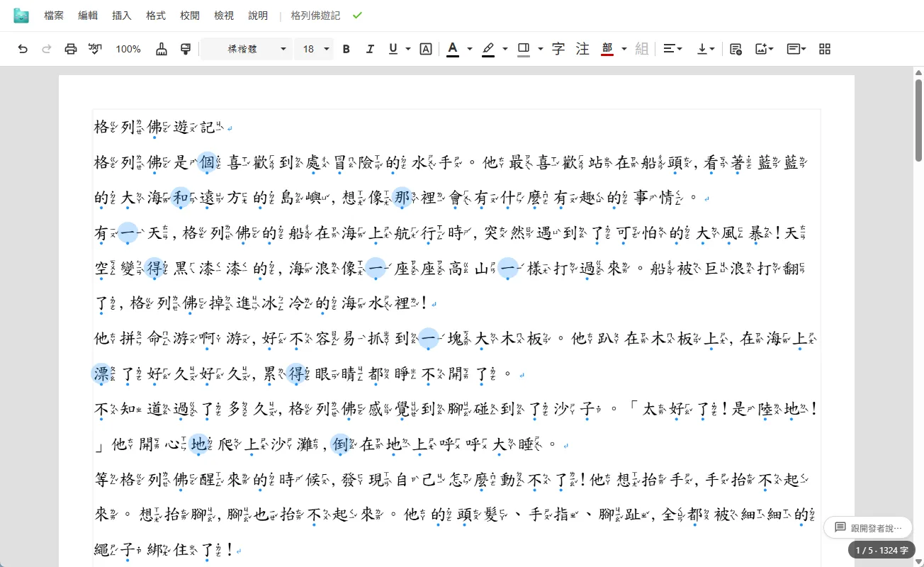This screenshot has height=567, width=924.
Task: Expand the font color arrow
Action: [x=469, y=49]
